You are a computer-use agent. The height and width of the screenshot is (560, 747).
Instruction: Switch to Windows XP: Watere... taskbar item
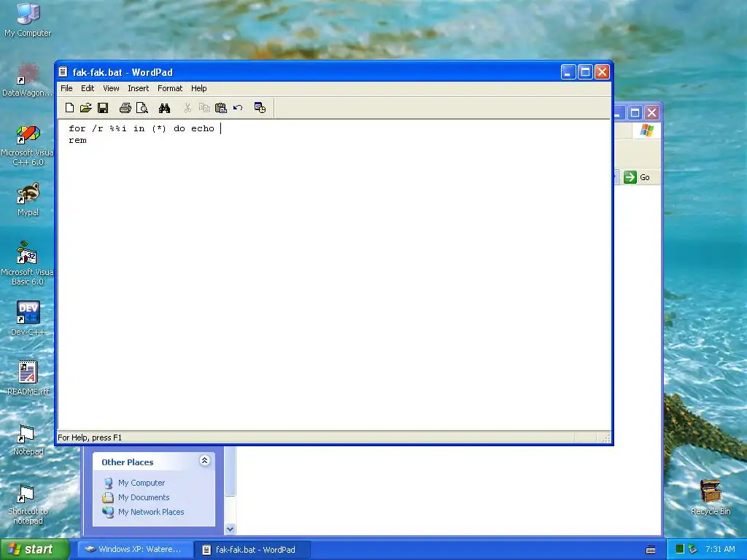[135, 549]
